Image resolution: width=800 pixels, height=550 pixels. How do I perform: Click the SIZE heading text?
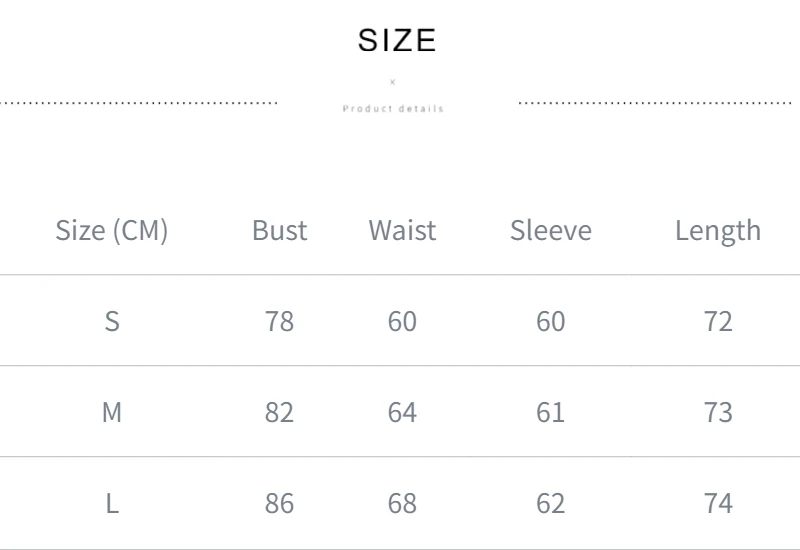pos(397,40)
